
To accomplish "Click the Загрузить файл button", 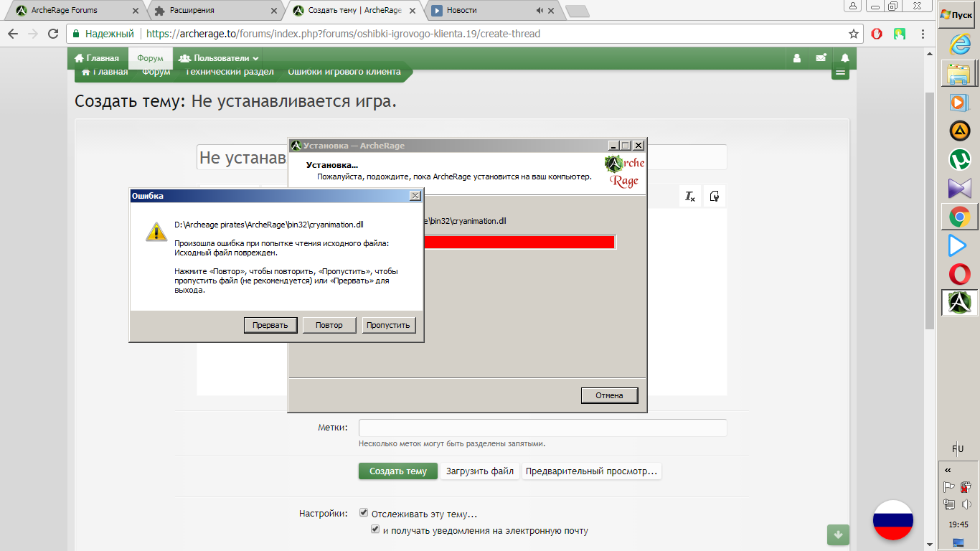I will [480, 471].
